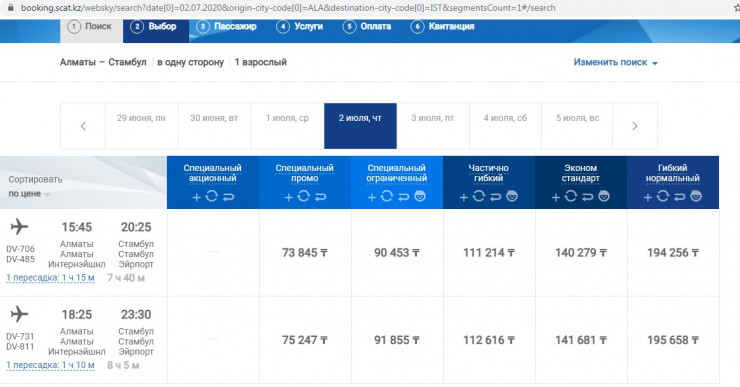Choose the 140 279 ₸ fare
The height and width of the screenshot is (387, 740).
click(581, 253)
